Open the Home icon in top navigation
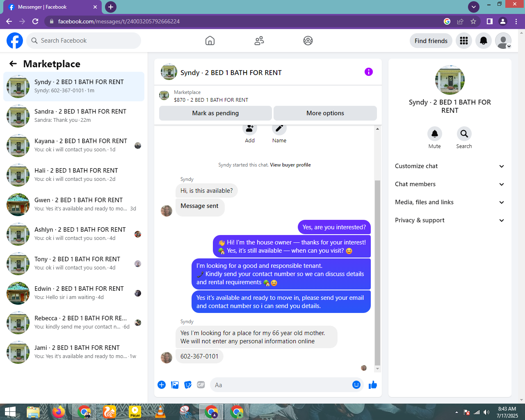Screen dimensions: 525x420 (x=210, y=41)
